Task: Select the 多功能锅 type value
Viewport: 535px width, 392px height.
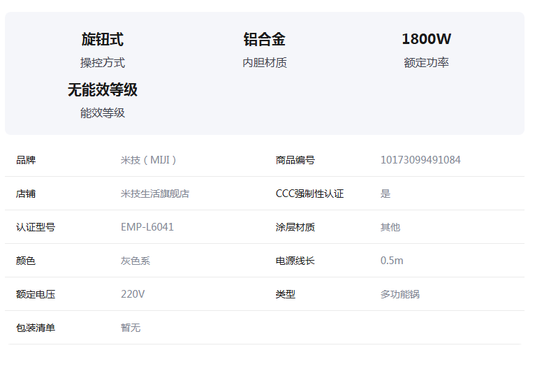Action: pos(400,294)
